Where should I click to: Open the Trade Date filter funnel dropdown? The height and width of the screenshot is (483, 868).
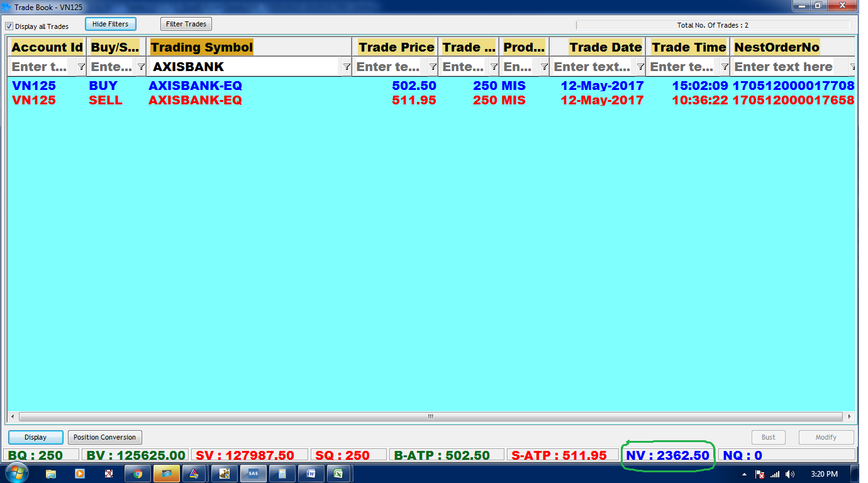tap(640, 67)
